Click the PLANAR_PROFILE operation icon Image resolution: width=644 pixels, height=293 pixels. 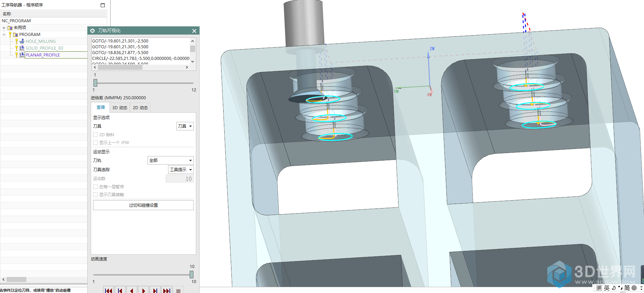pyautogui.click(x=22, y=55)
